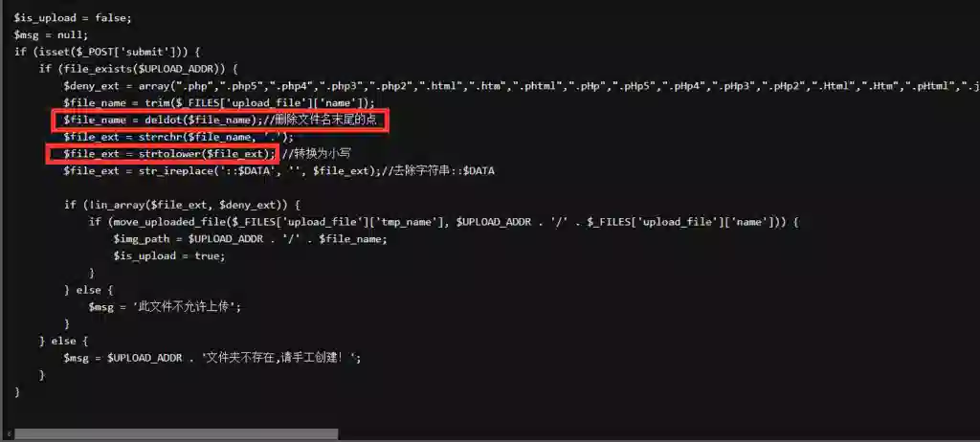The image size is (980, 442).
Task: Click the left scroll arrow of horizontal scrollbar
Action: 9,434
